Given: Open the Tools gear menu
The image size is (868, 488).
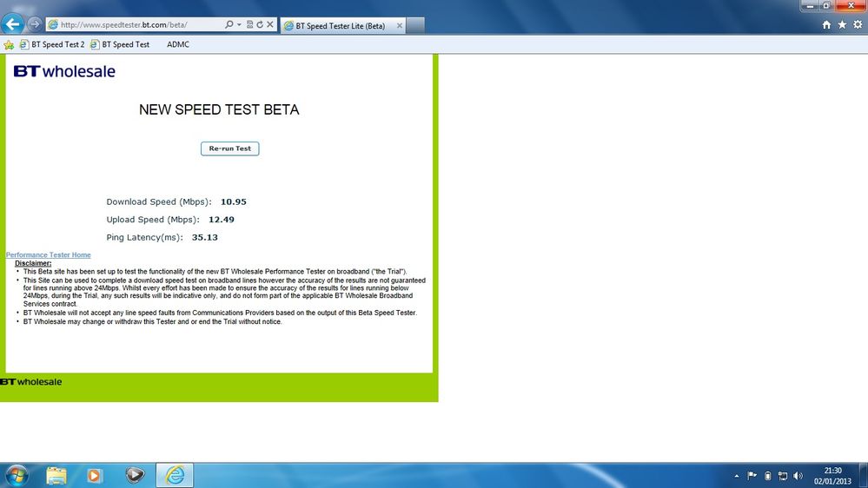Looking at the screenshot, I should tap(858, 24).
